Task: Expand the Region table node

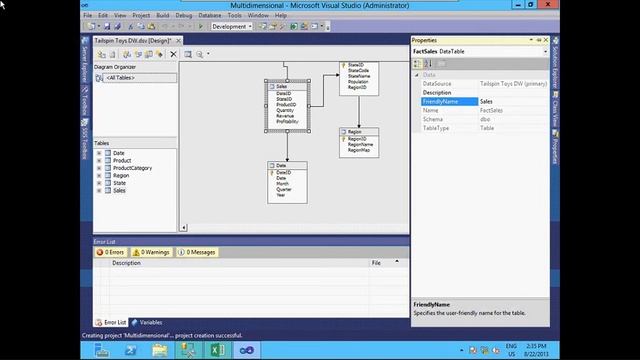Action: tap(99, 176)
